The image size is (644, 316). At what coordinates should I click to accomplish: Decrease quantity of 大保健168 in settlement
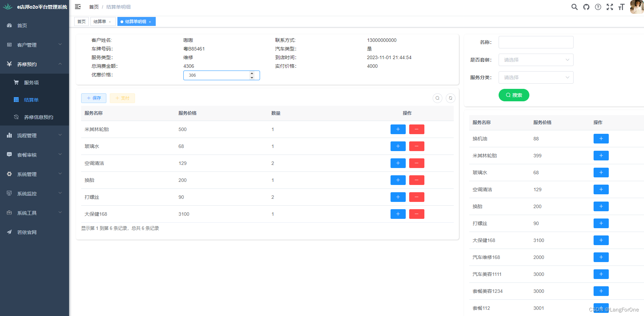point(417,214)
